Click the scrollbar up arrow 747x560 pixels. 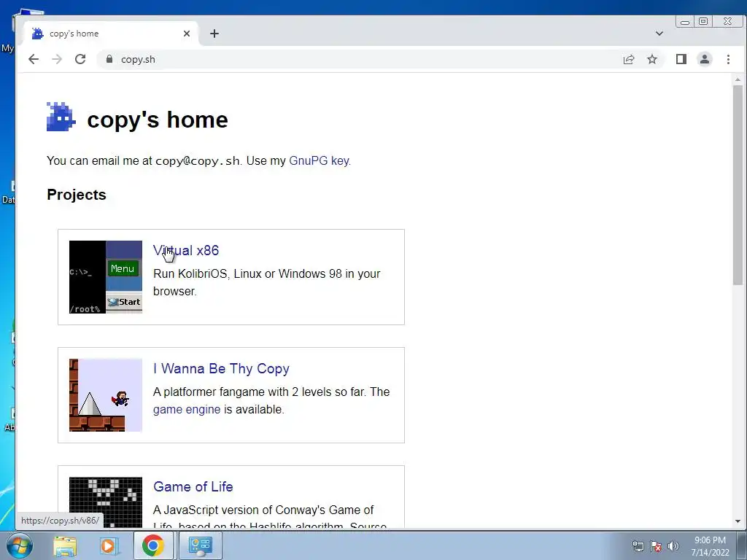[x=738, y=79]
